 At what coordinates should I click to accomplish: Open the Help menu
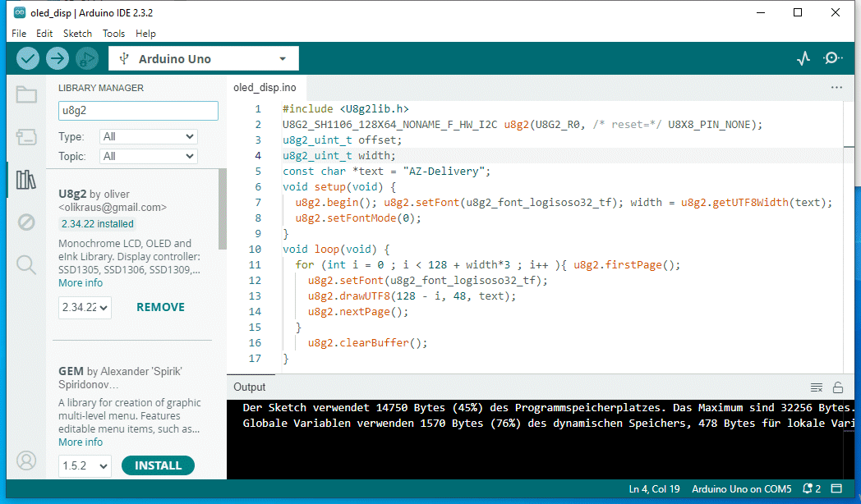pyautogui.click(x=145, y=34)
